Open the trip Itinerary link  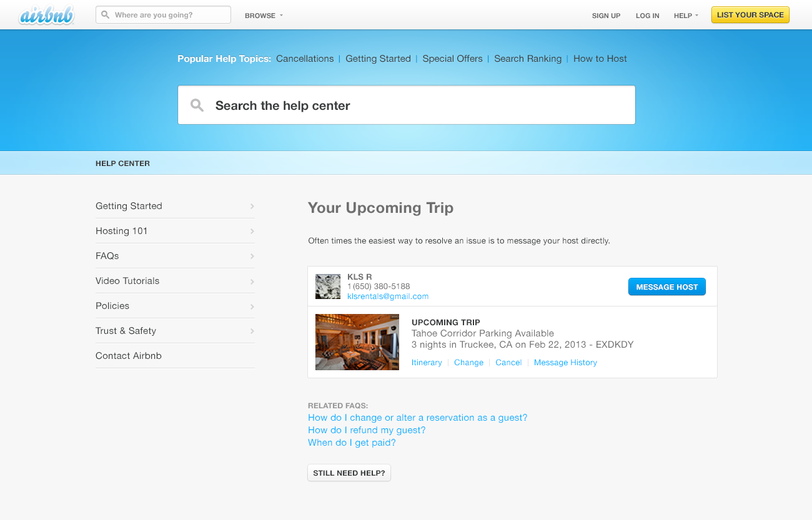click(x=427, y=363)
